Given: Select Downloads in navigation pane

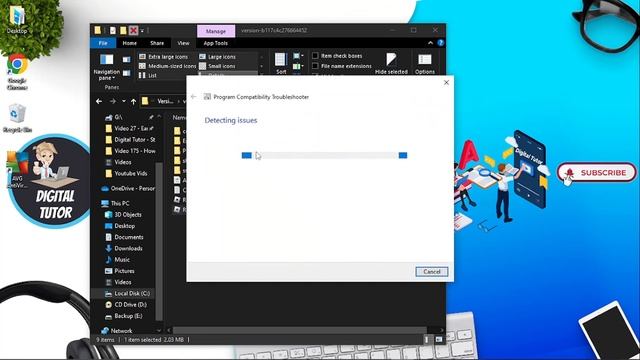Looking at the screenshot, I should (x=124, y=248).
